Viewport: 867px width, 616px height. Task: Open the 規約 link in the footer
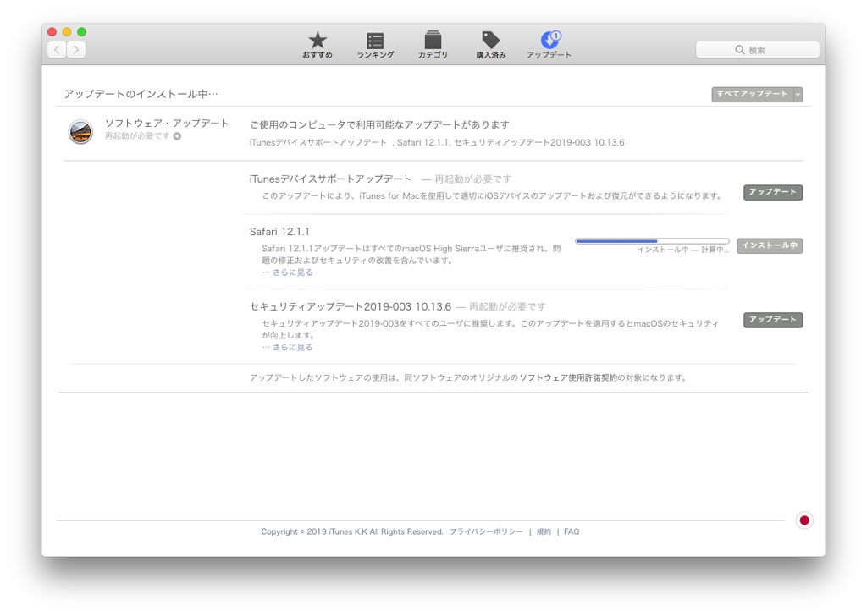tap(544, 531)
